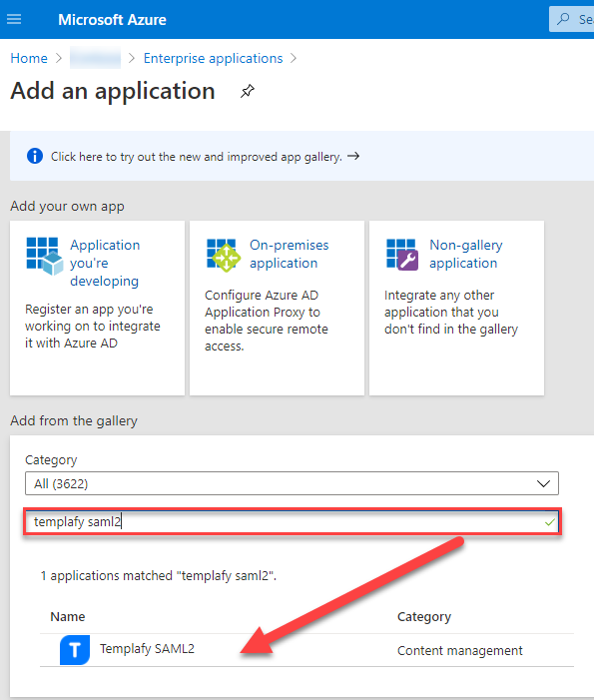Click the Category dropdown chevron arrow

(x=543, y=484)
